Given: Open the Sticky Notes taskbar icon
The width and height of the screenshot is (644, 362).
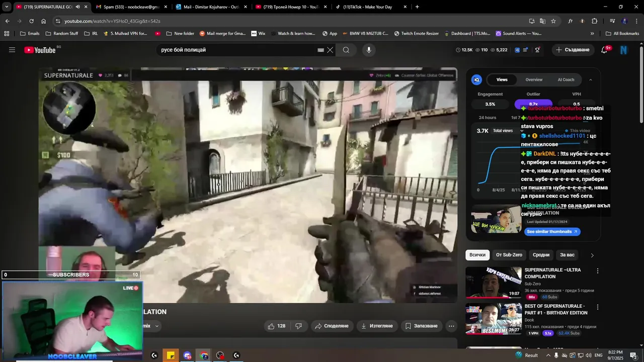Looking at the screenshot, I should pos(171,355).
